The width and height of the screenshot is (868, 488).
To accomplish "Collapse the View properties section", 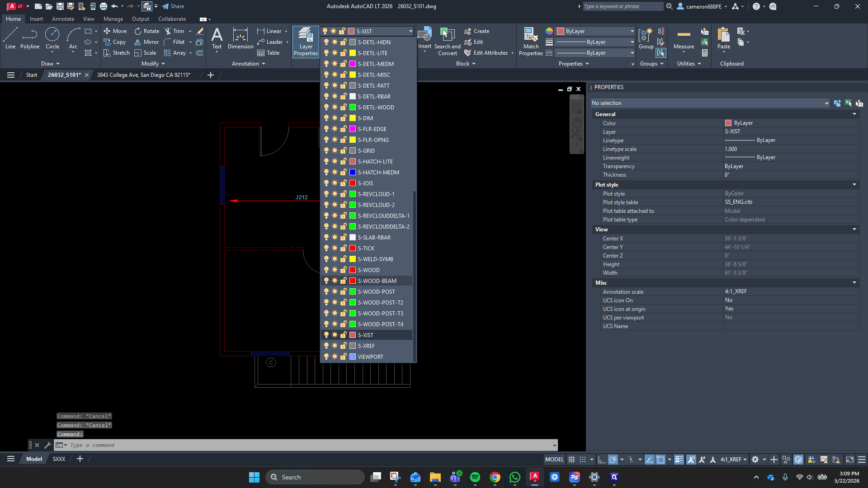I will [x=854, y=229].
